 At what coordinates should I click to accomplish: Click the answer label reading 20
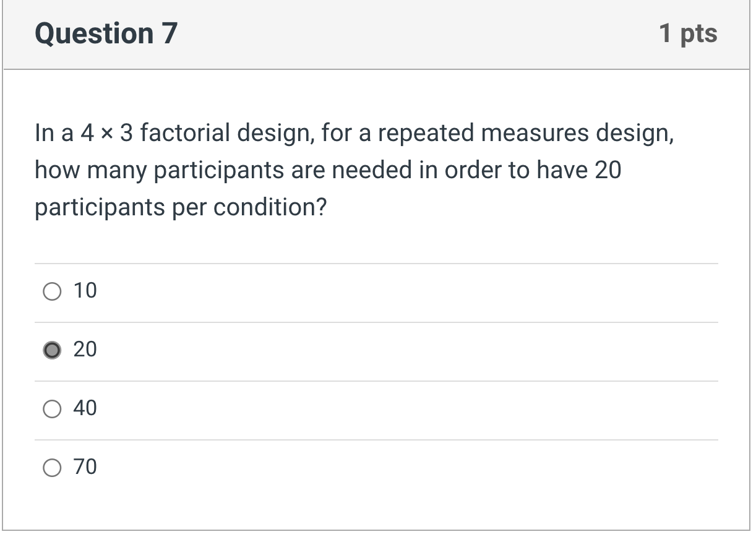(x=86, y=349)
